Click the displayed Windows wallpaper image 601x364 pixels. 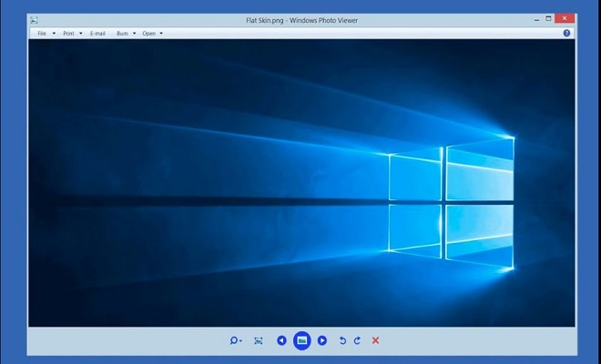pyautogui.click(x=301, y=182)
